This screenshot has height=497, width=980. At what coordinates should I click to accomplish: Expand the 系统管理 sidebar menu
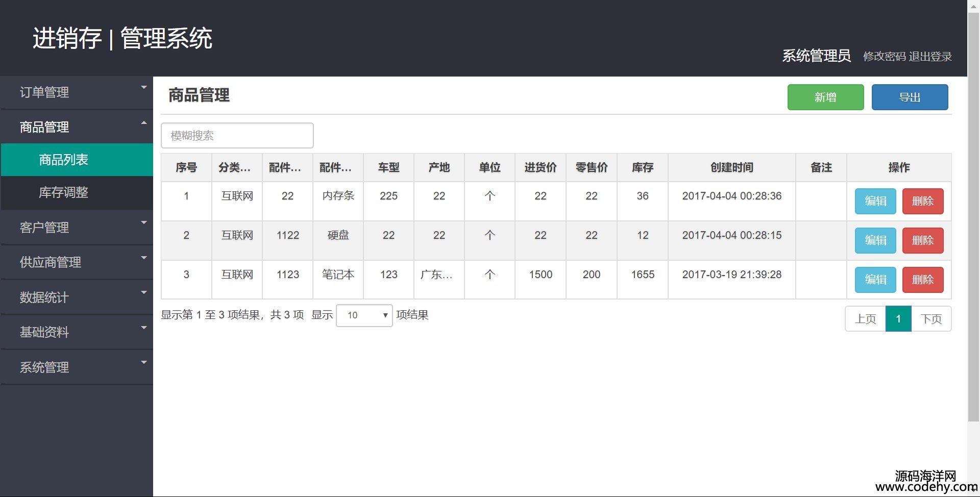pyautogui.click(x=77, y=367)
